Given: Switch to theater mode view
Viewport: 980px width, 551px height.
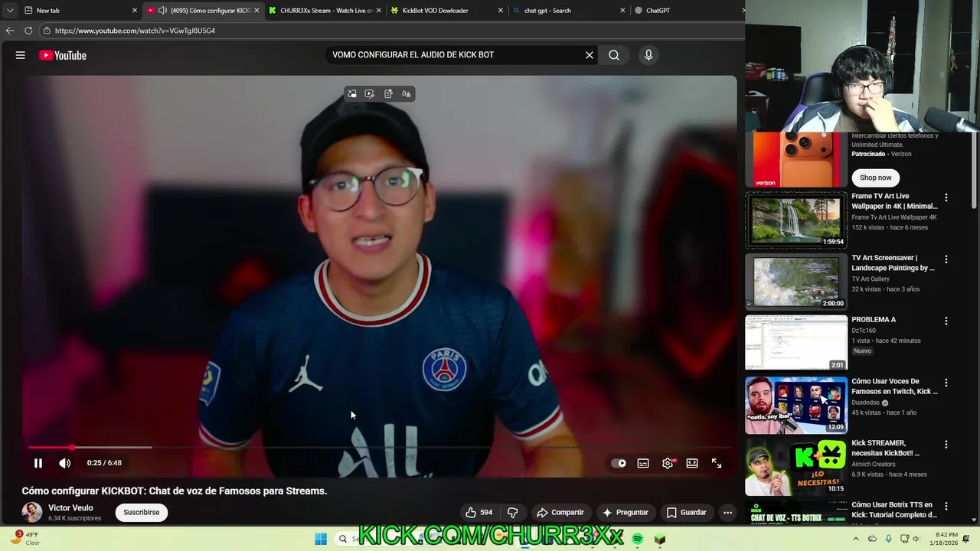Looking at the screenshot, I should tap(692, 463).
